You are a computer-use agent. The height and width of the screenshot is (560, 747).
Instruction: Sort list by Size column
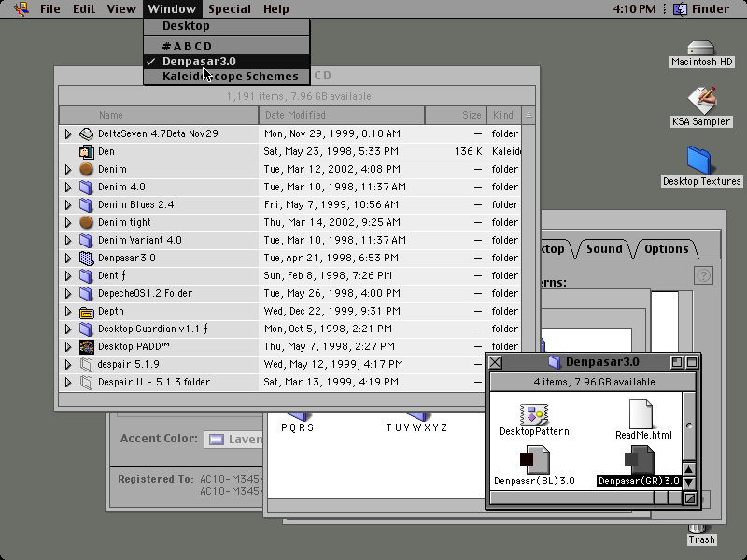[456, 115]
